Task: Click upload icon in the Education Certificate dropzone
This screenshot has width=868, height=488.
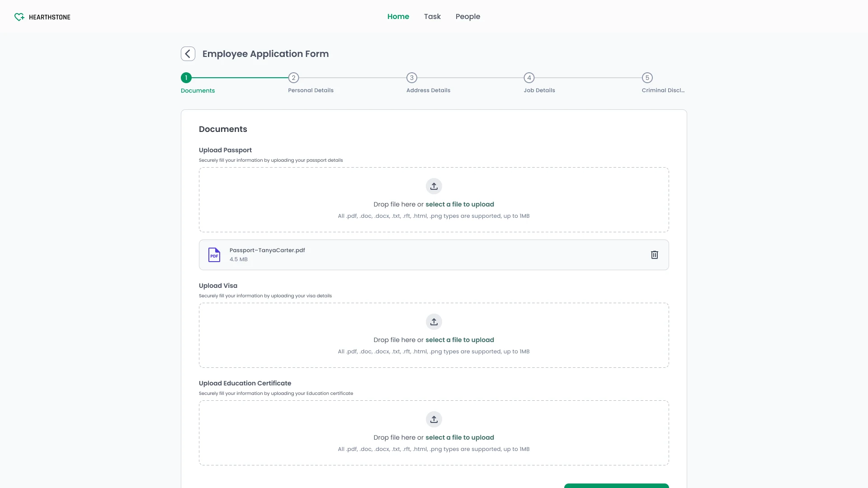Action: click(x=434, y=419)
